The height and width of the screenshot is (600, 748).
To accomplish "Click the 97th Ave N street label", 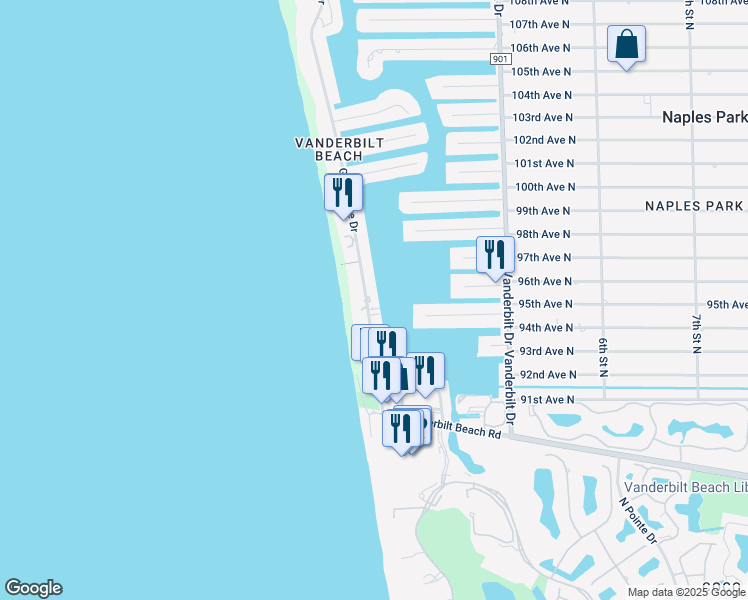I will pos(544,258).
